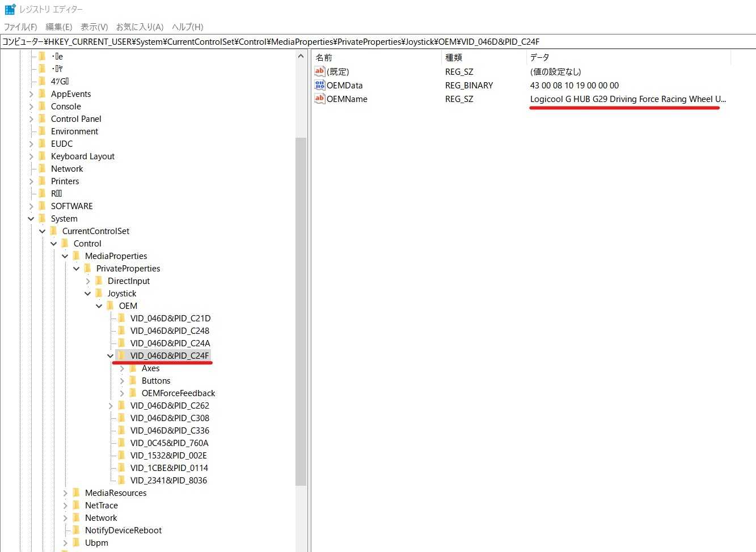Click the (既定) default value icon

[320, 71]
